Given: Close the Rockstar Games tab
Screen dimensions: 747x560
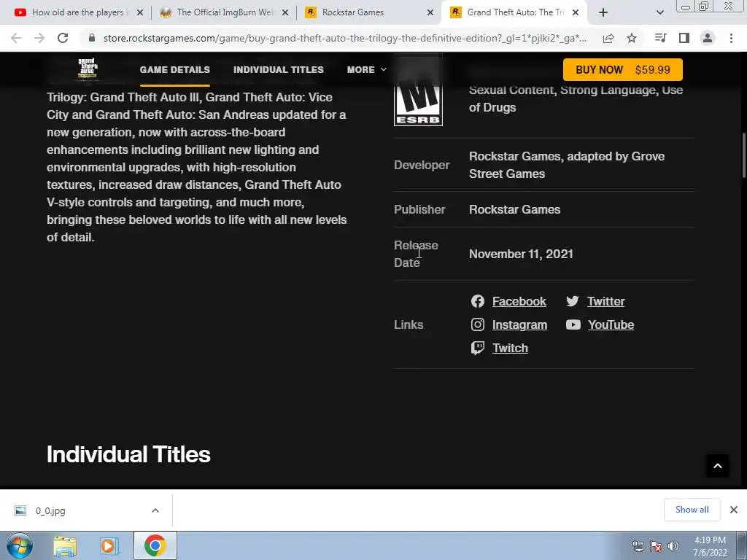Looking at the screenshot, I should click(x=430, y=12).
